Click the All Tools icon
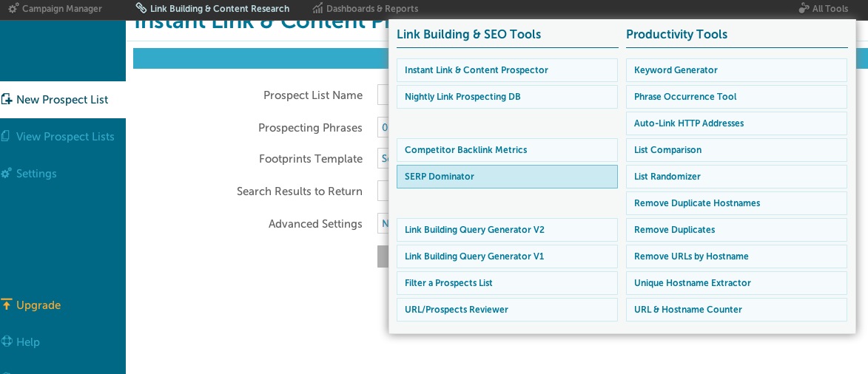The width and height of the screenshot is (868, 374). (804, 9)
